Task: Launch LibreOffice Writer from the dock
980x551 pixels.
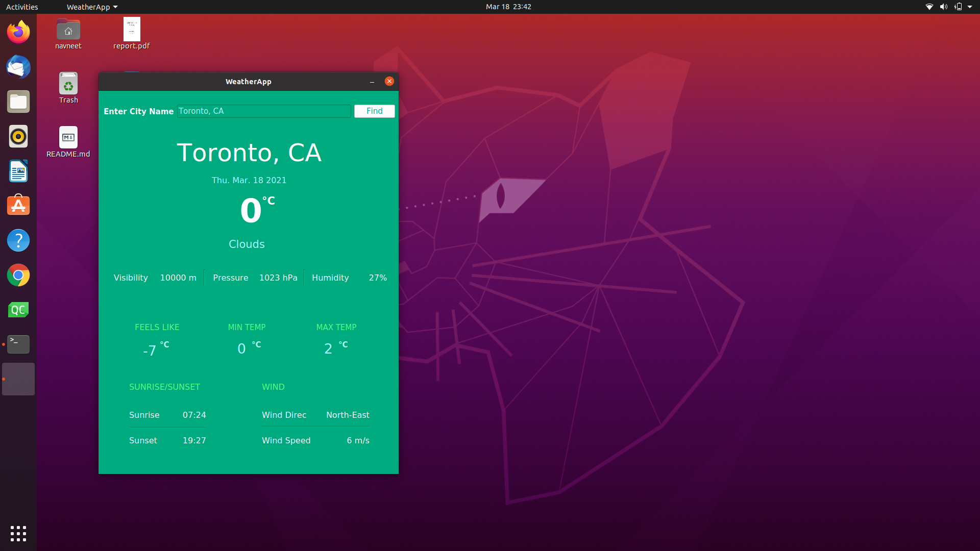Action: (18, 171)
